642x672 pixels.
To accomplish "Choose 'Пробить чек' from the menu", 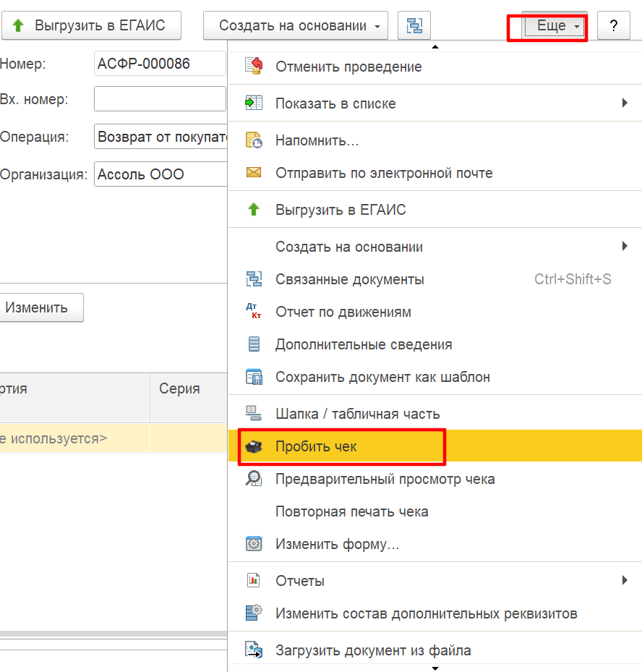I will click(x=435, y=446).
